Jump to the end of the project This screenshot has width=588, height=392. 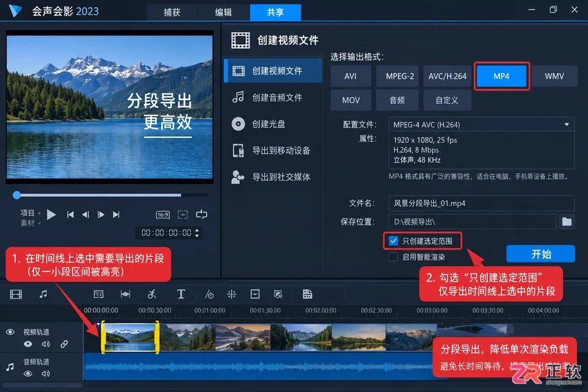coord(116,214)
